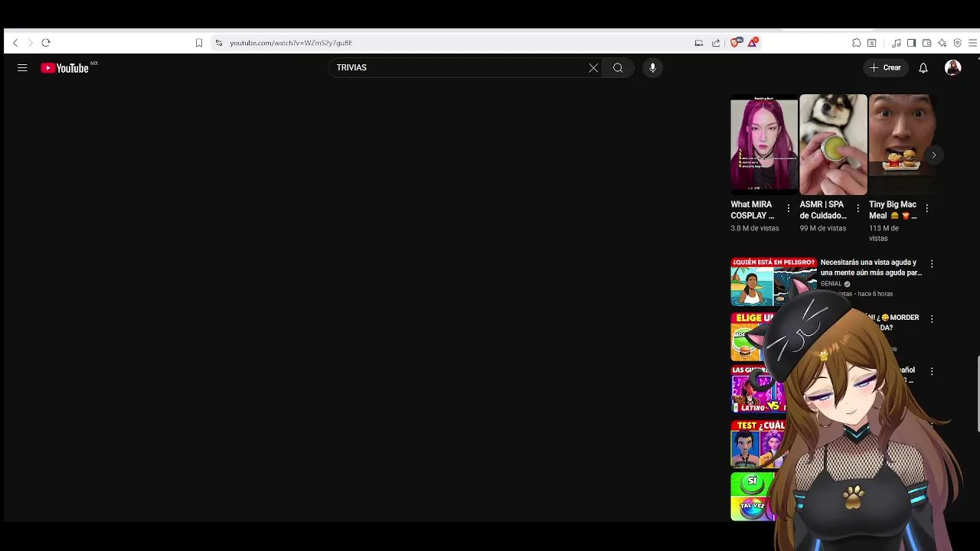Bookmark this page using the bookmark icon
Image resolution: width=980 pixels, height=551 pixels.
[199, 43]
